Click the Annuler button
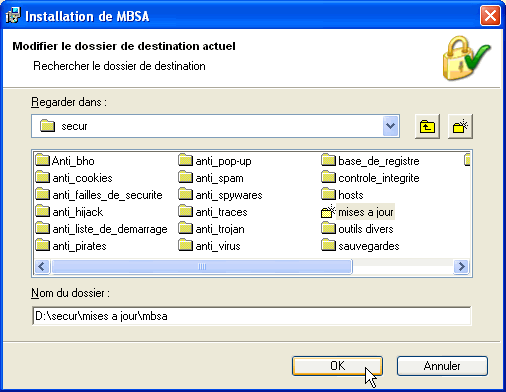The image size is (506, 392). pos(442,366)
